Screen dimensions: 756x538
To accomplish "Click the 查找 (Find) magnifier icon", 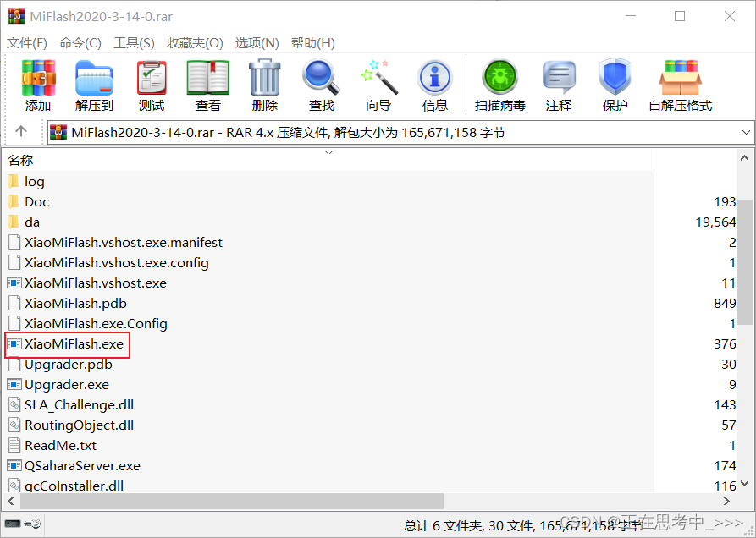I will coord(321,77).
